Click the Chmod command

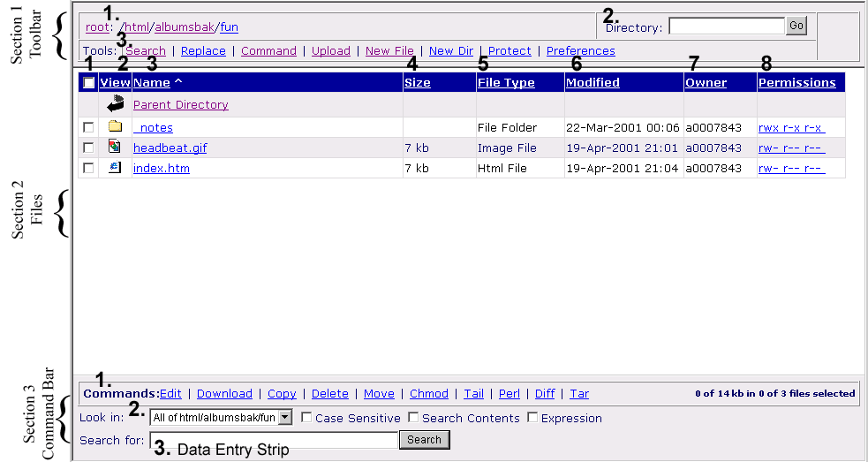click(429, 393)
